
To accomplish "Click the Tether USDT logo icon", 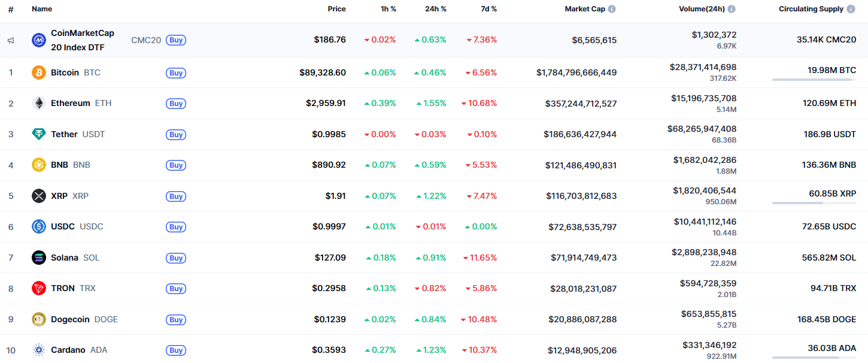I will [x=38, y=134].
